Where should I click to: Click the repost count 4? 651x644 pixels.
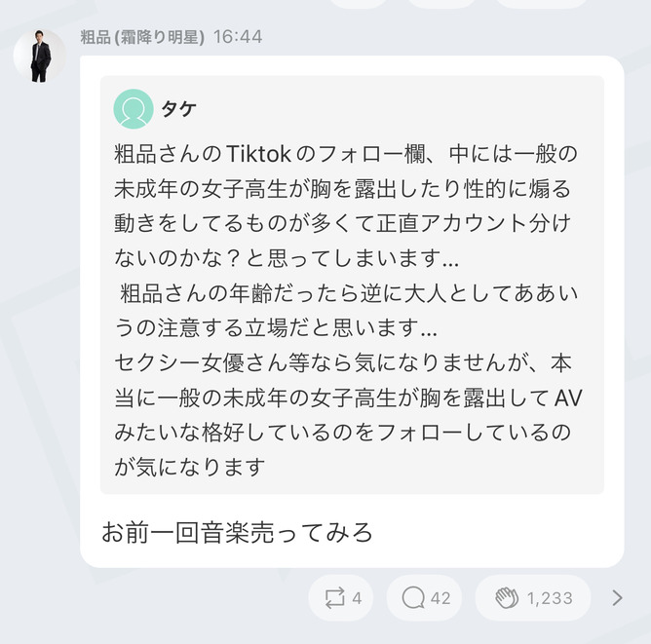pyautogui.click(x=357, y=598)
